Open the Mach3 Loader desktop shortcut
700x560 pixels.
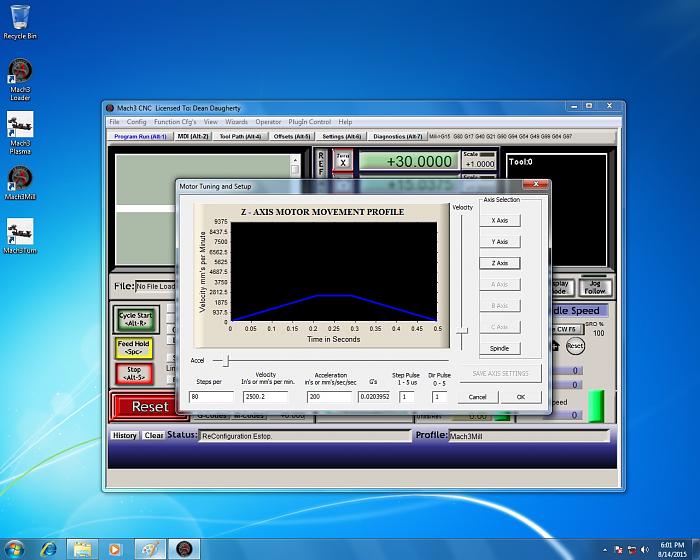tap(20, 79)
